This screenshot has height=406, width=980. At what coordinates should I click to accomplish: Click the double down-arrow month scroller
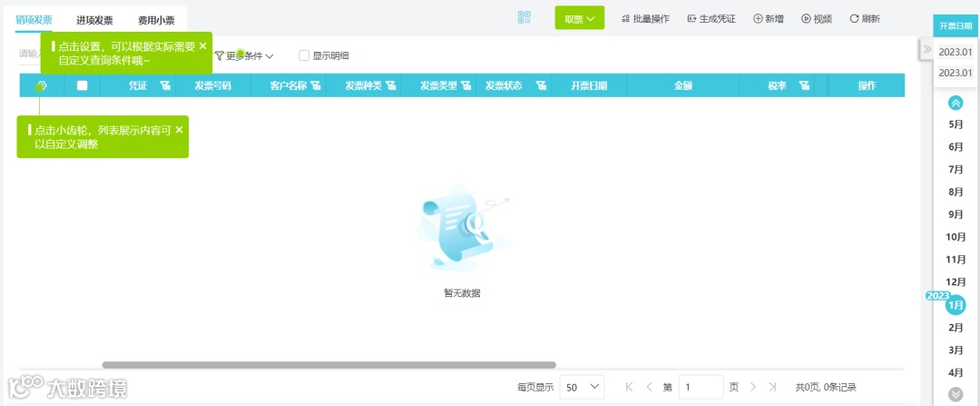(955, 394)
